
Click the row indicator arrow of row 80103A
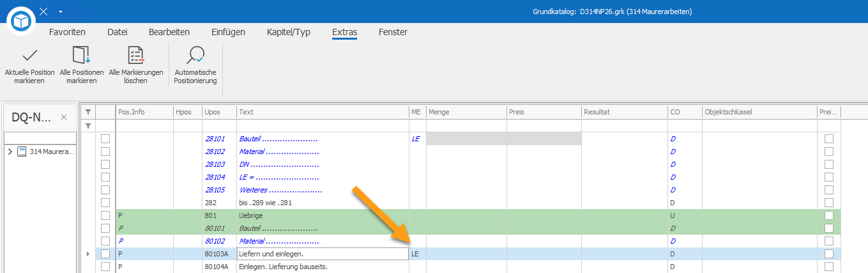[88, 254]
